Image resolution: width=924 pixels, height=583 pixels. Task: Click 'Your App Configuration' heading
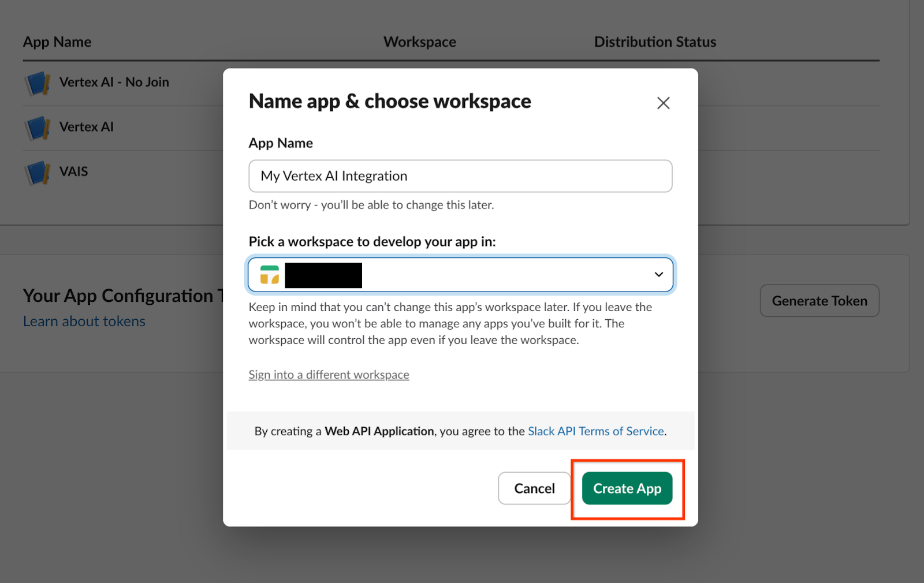(123, 296)
